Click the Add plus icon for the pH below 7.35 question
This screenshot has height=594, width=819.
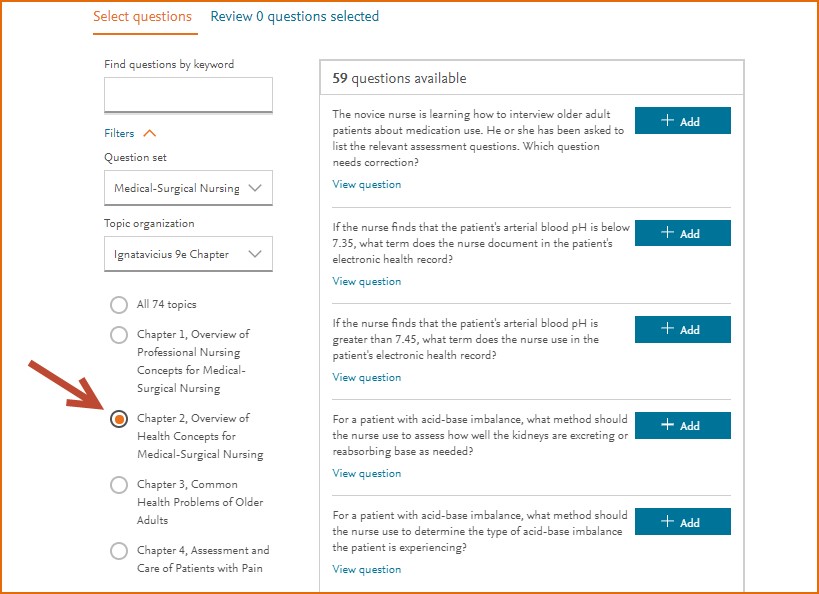click(x=666, y=233)
